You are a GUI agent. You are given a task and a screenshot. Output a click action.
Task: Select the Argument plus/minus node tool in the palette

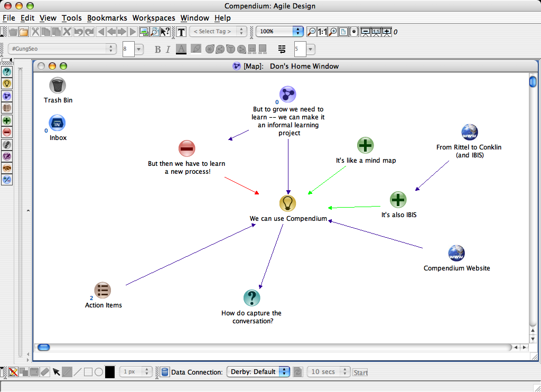point(6,180)
